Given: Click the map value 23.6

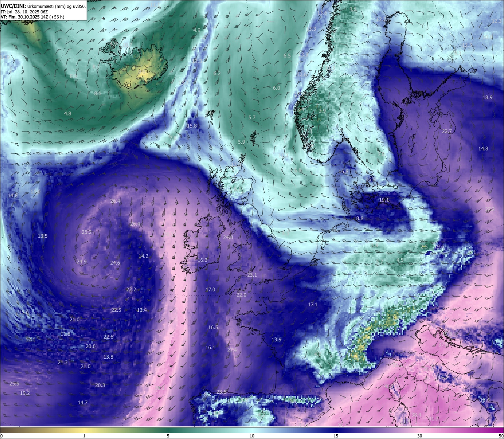Looking at the screenshot, I should 221,392.
